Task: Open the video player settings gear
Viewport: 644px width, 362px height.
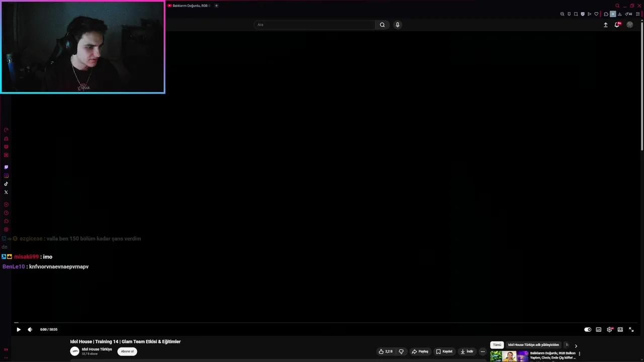Action: coord(610,329)
